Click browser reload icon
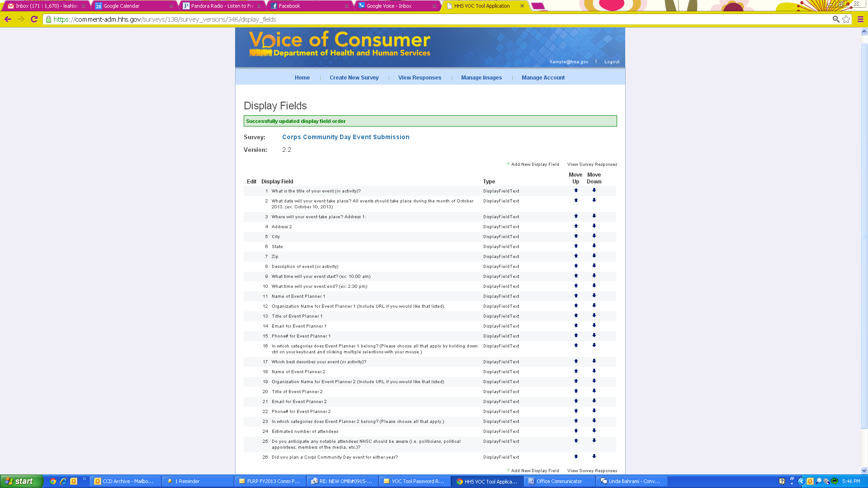 pos(34,19)
